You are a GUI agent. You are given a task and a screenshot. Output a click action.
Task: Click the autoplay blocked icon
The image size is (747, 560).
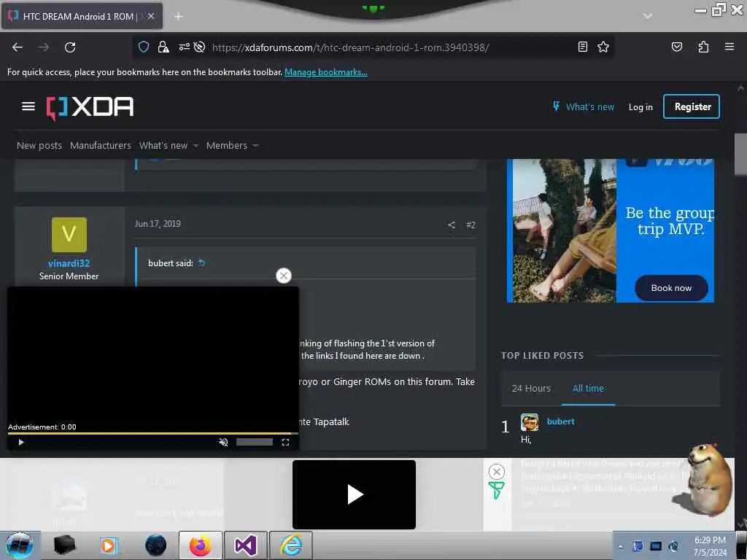(x=199, y=47)
